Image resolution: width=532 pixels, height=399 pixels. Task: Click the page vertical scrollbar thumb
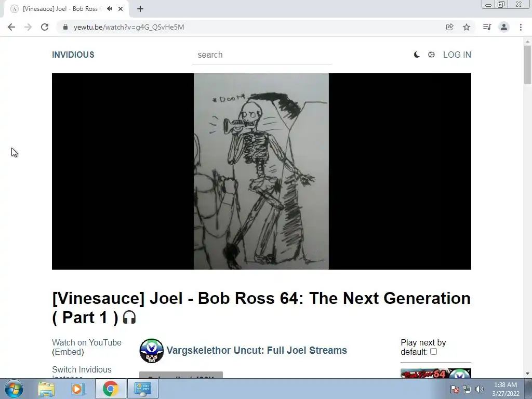(x=528, y=65)
